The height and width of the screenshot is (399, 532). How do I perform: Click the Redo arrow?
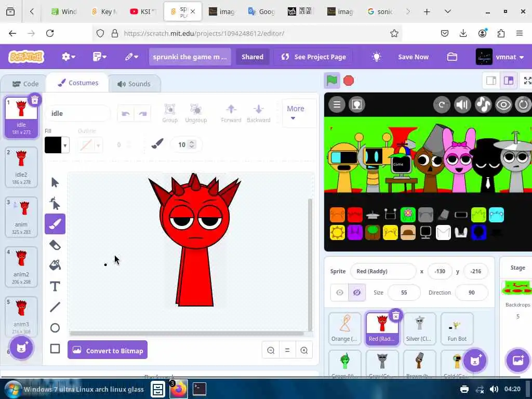tap(142, 114)
